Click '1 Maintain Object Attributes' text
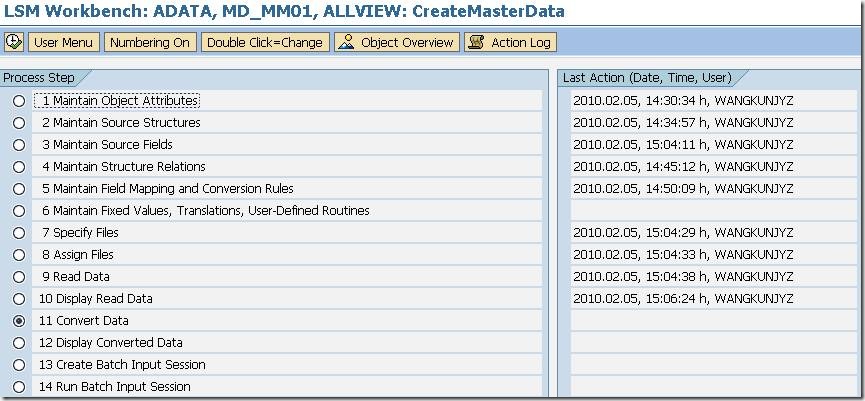This screenshot has width=865, height=401. click(x=120, y=101)
